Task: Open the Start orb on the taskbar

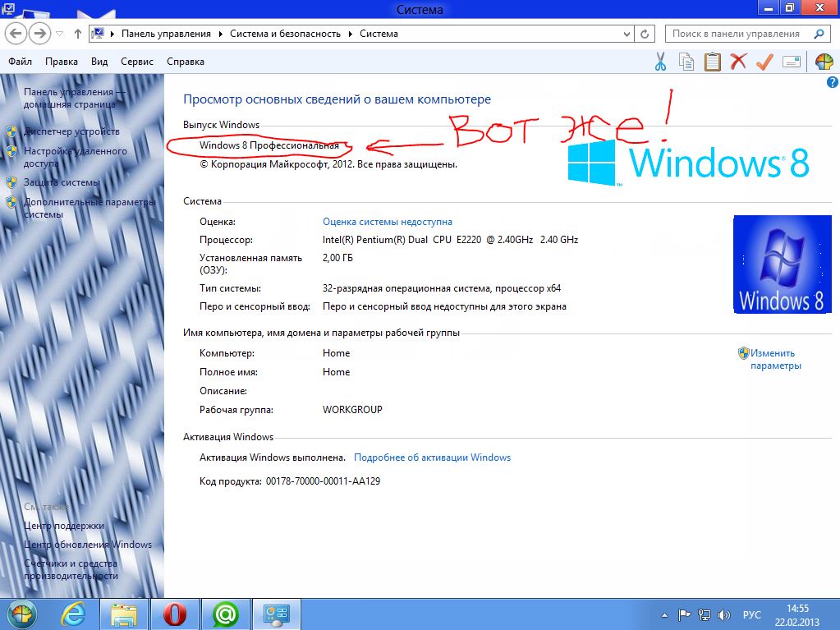Action: click(x=21, y=614)
